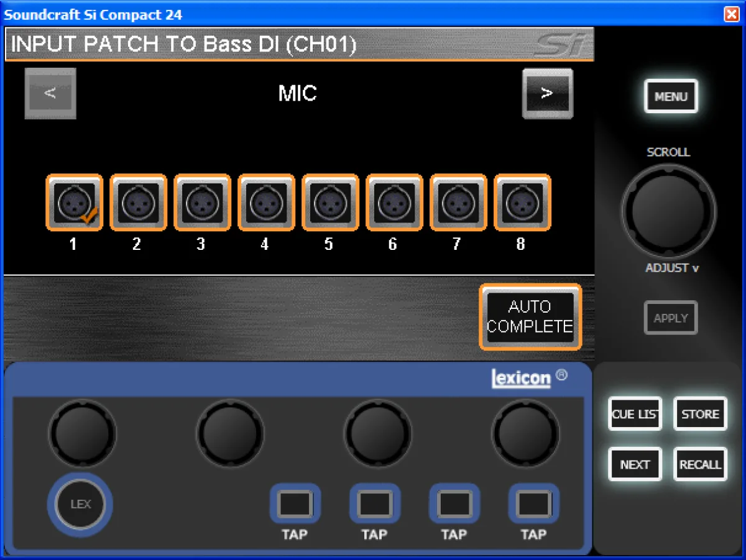Toggle the last TAP tempo button

click(533, 504)
